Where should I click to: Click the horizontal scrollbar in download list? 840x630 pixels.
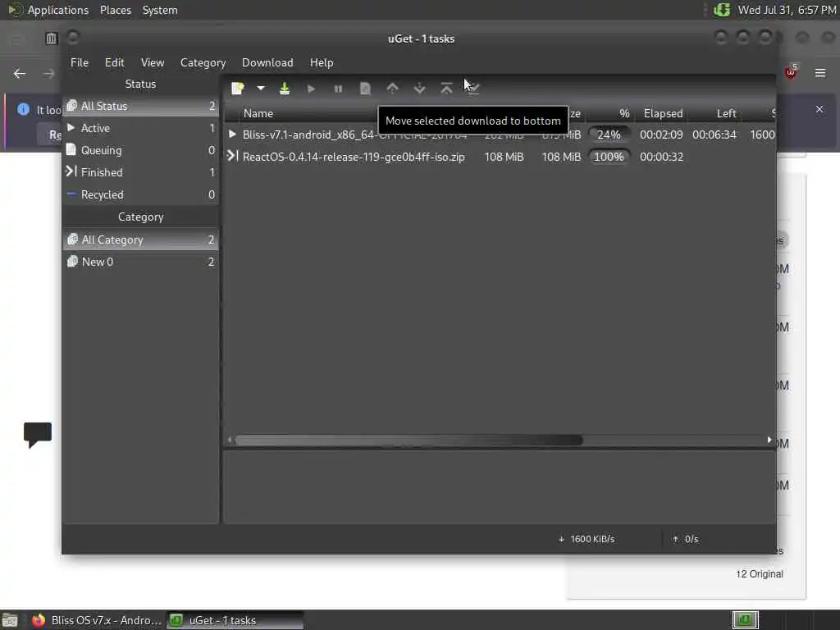click(x=409, y=440)
